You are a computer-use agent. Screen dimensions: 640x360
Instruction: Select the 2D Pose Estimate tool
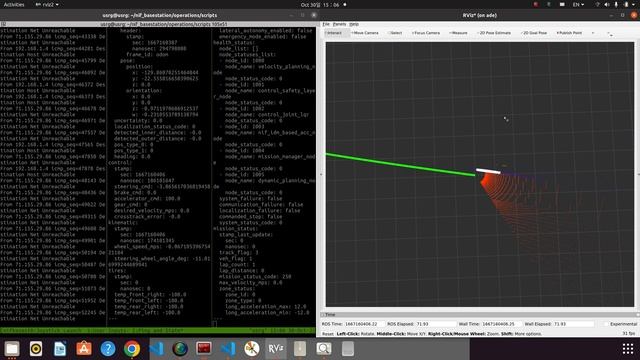point(494,33)
